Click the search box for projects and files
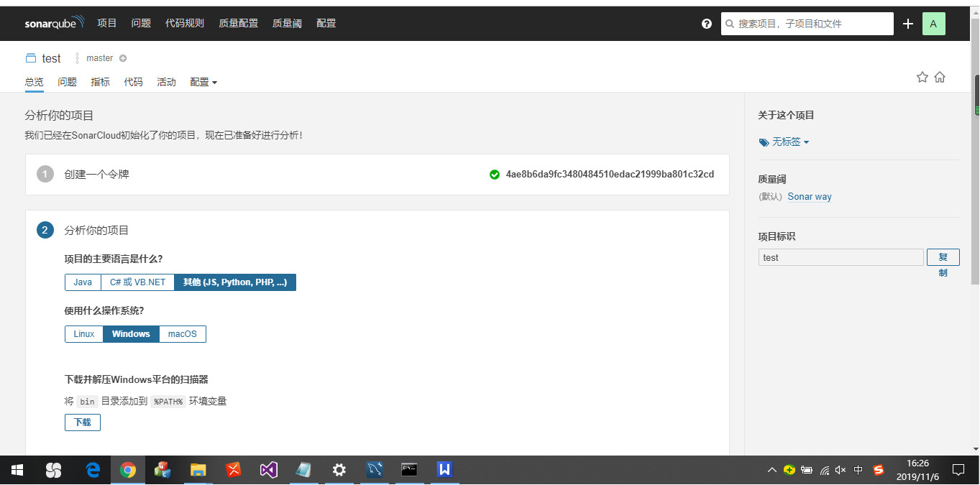The width and height of the screenshot is (980, 485). point(807,24)
